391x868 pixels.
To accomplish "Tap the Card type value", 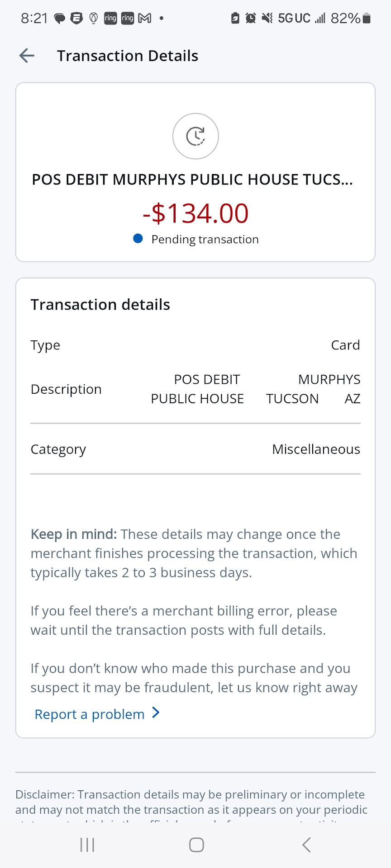I will (345, 345).
